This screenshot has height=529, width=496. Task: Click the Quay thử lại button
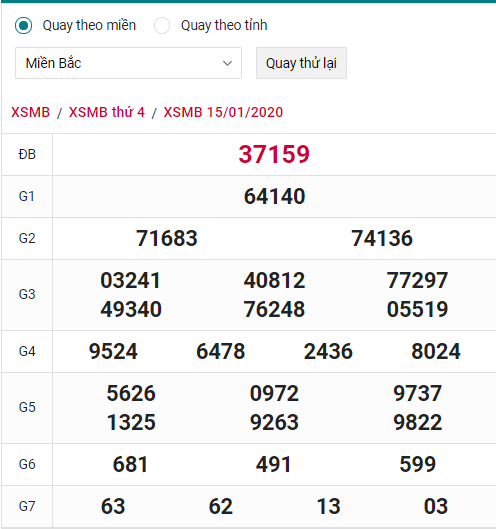tap(301, 63)
